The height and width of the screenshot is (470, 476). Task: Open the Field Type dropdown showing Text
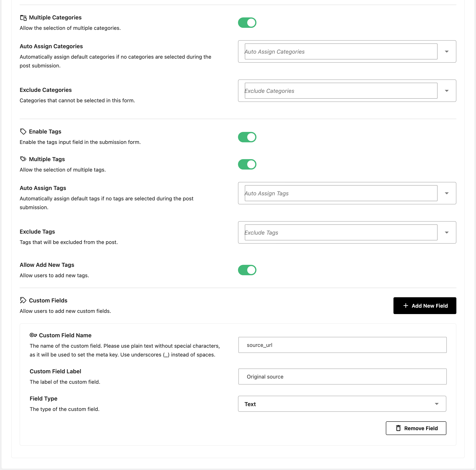342,404
